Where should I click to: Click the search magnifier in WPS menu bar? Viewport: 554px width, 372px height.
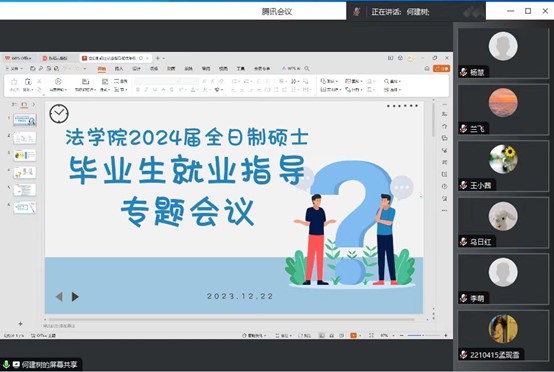pos(307,68)
